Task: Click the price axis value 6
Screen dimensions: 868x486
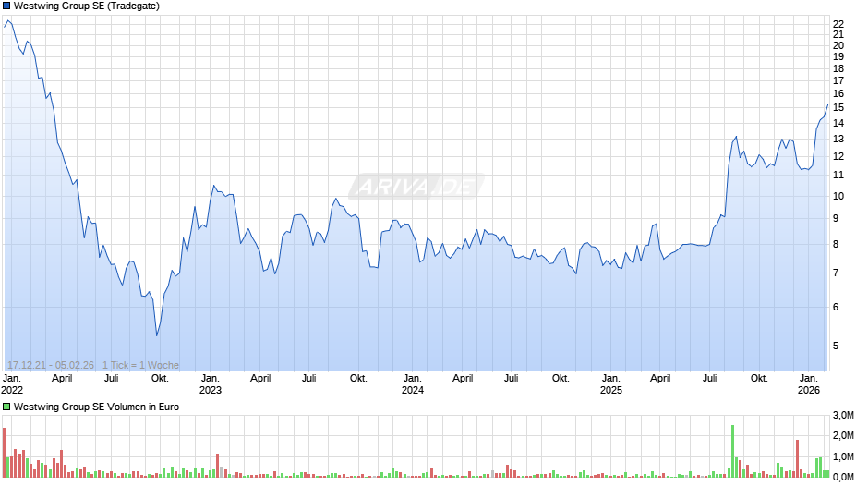Action: pyautogui.click(x=836, y=307)
